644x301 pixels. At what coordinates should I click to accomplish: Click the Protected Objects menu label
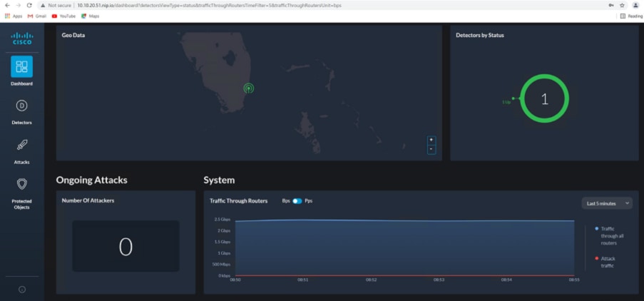coord(22,205)
